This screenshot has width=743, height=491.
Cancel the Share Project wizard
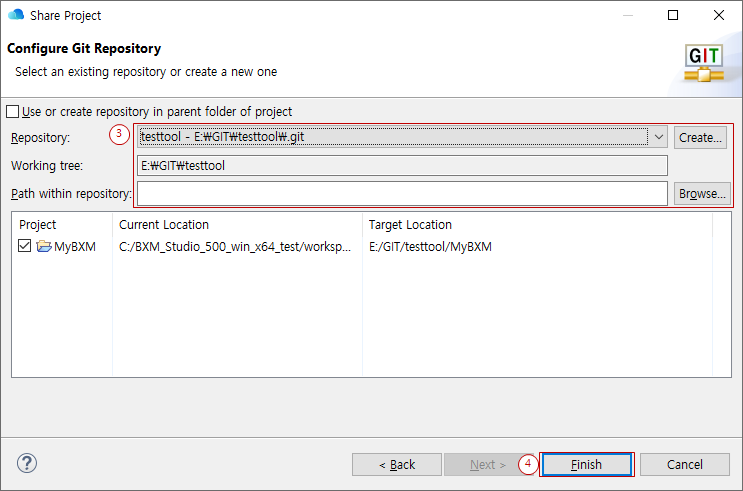coord(685,464)
